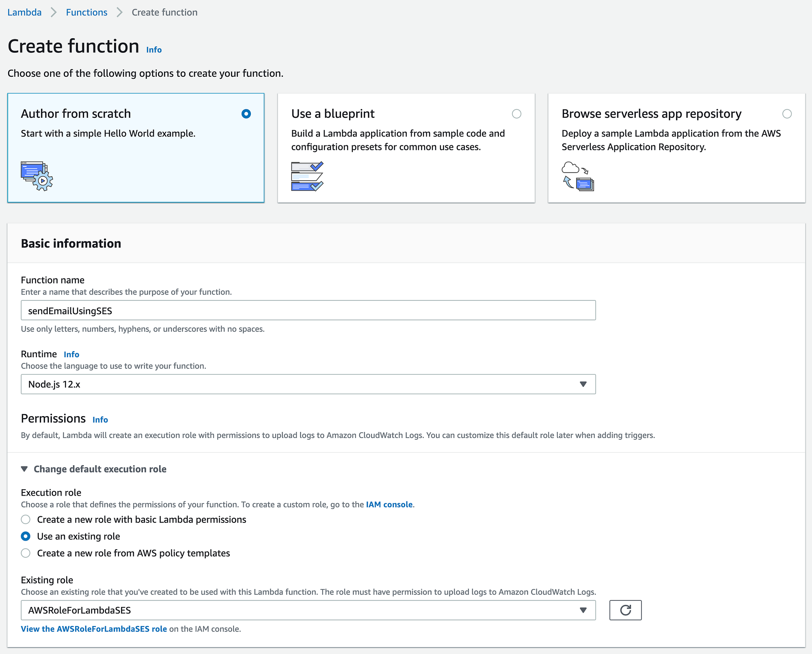Go to the Lambda breadcrumb link
Viewport: 812px width, 654px height.
24,12
